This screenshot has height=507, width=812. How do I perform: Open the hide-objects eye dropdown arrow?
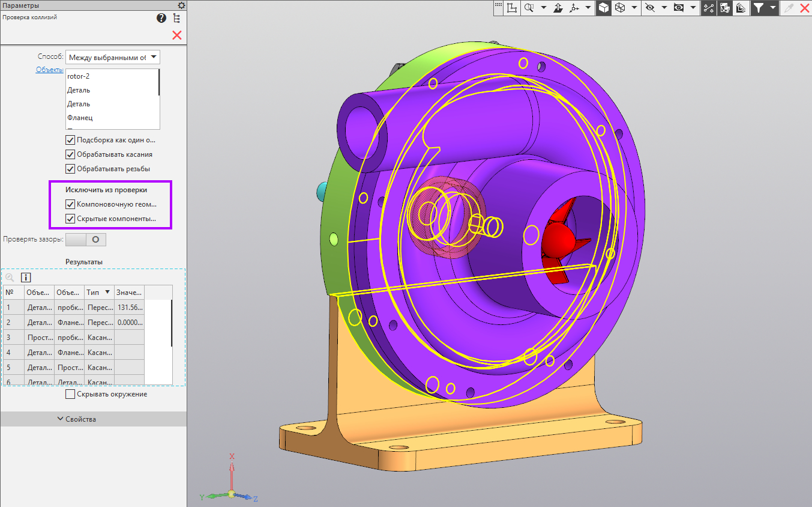tap(664, 8)
